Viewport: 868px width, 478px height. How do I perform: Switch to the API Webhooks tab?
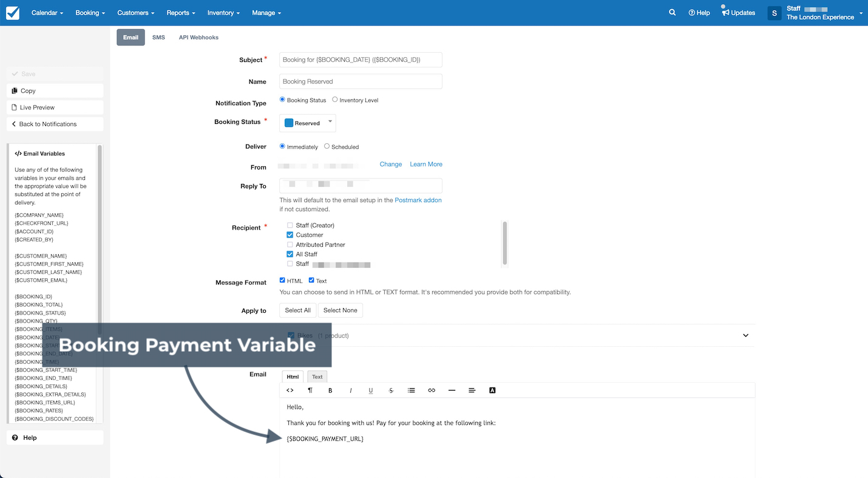point(198,37)
